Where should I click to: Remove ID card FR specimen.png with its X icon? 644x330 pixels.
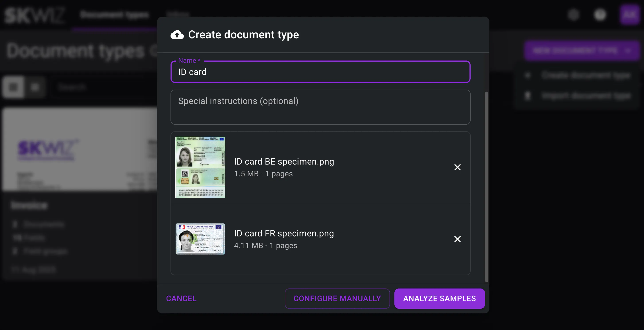coord(457,239)
